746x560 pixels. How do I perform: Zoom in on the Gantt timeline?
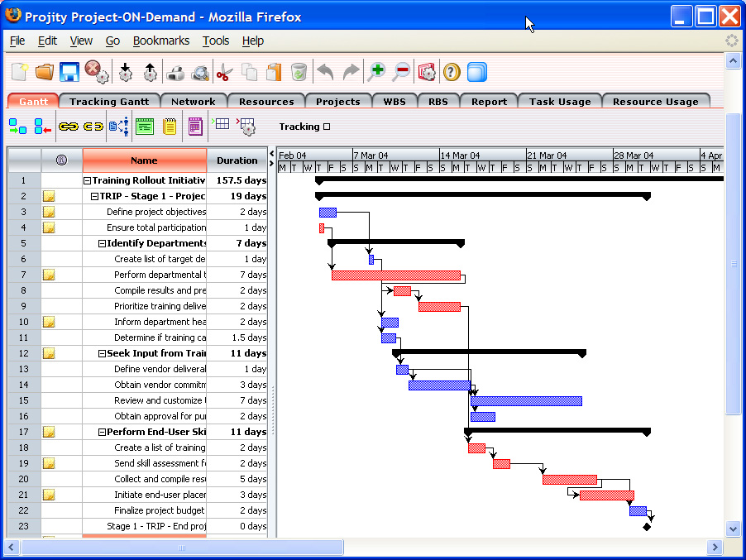pyautogui.click(x=377, y=72)
